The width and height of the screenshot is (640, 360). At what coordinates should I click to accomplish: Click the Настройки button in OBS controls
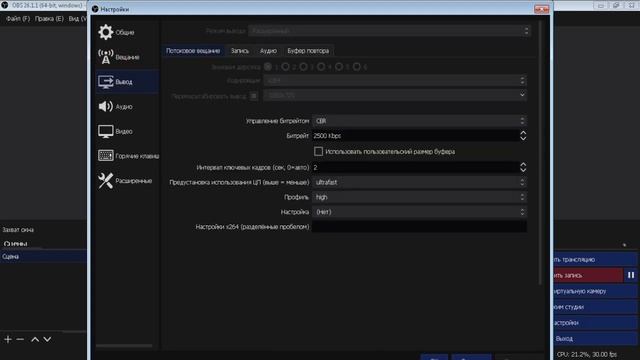pos(596,323)
